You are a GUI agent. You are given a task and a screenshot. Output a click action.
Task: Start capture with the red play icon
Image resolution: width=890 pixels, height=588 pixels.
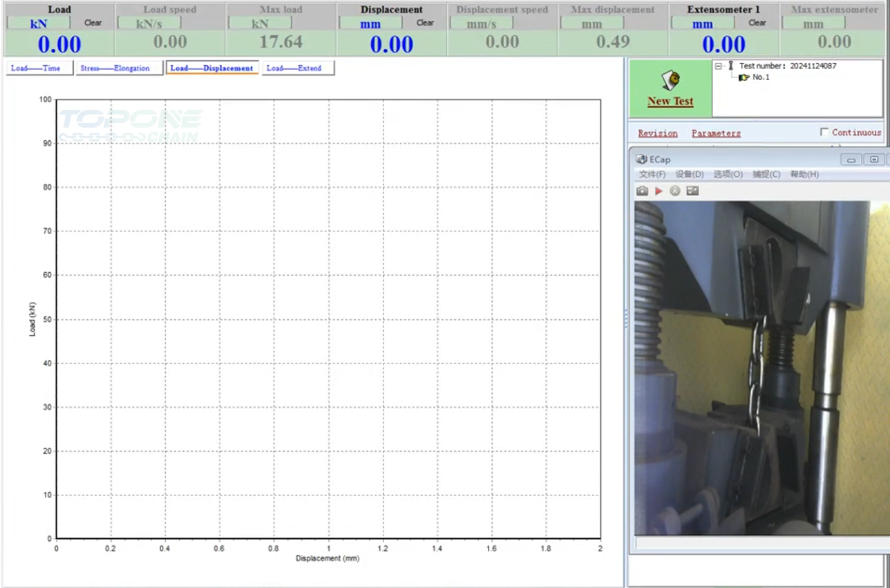tap(659, 191)
